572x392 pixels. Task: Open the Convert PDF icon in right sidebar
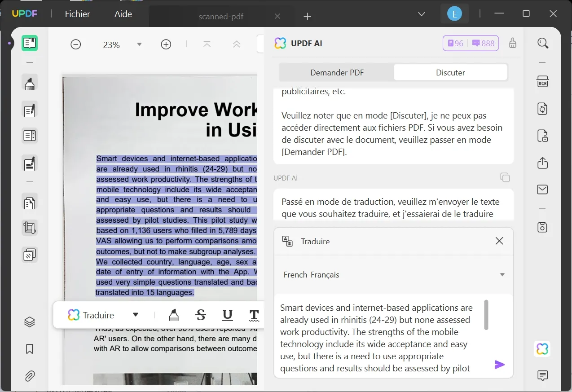click(x=543, y=109)
